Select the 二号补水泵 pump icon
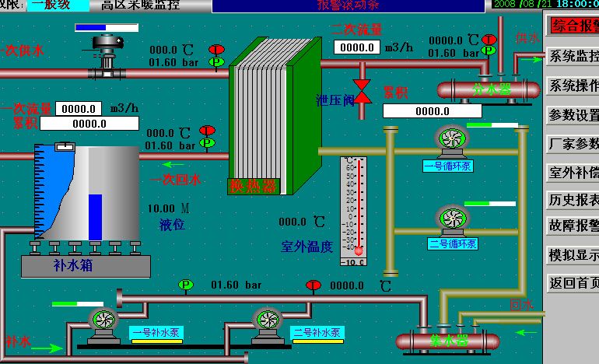The width and height of the screenshot is (599, 364). [265, 321]
